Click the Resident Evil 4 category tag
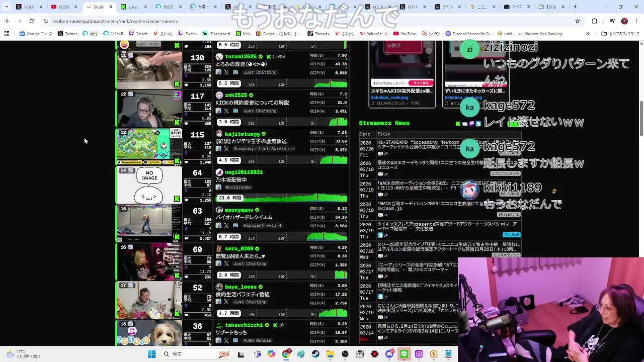The width and height of the screenshot is (644, 362). pos(262,226)
